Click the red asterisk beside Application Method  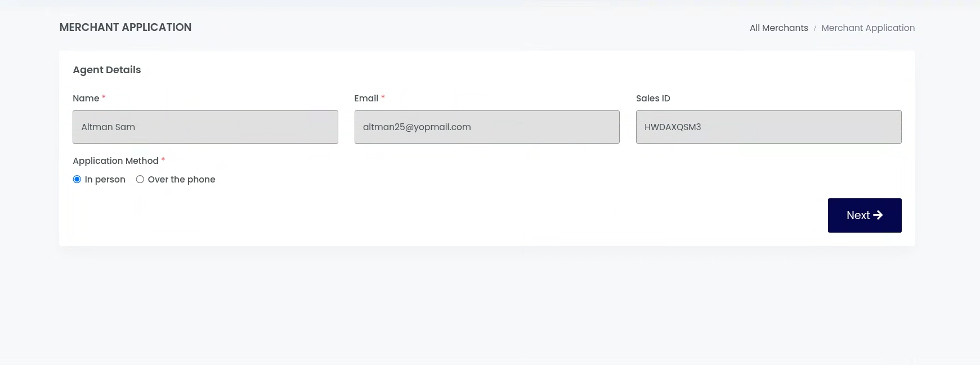(x=163, y=160)
